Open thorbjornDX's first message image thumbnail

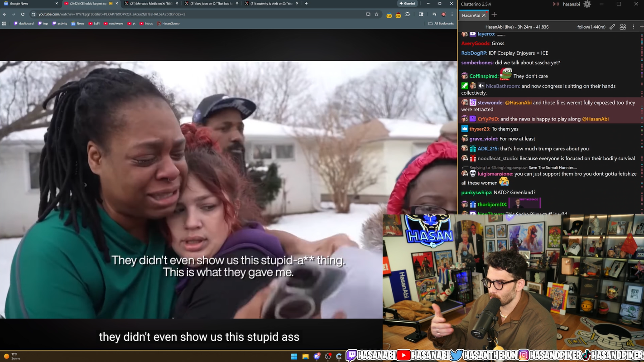525,203
